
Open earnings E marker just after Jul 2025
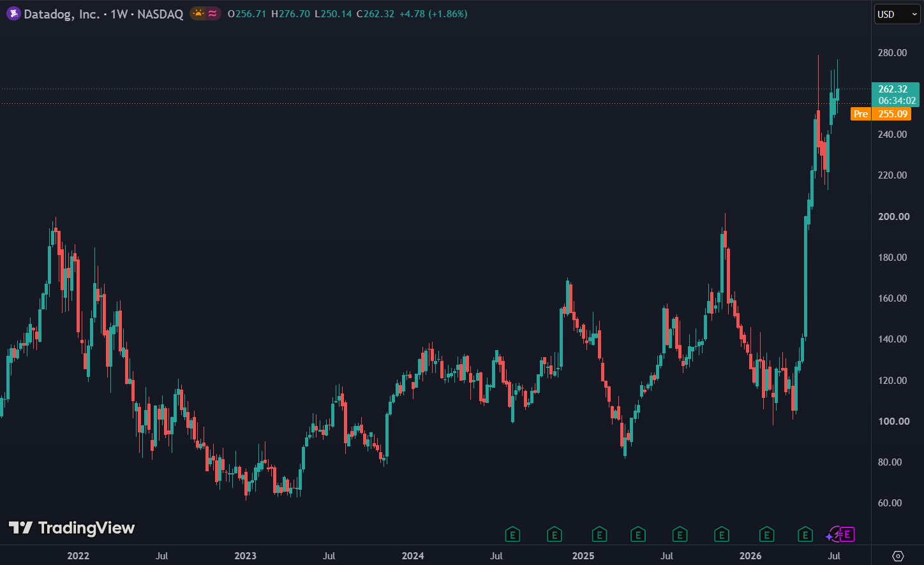(680, 534)
